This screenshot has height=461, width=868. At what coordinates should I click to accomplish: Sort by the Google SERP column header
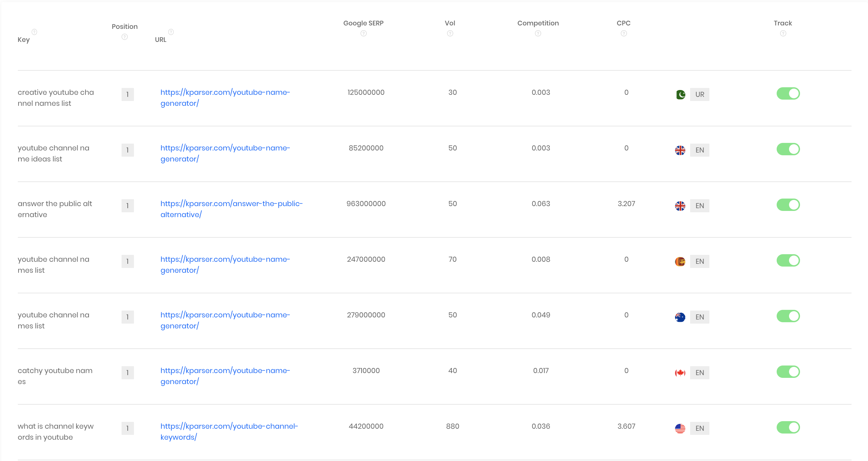point(363,23)
